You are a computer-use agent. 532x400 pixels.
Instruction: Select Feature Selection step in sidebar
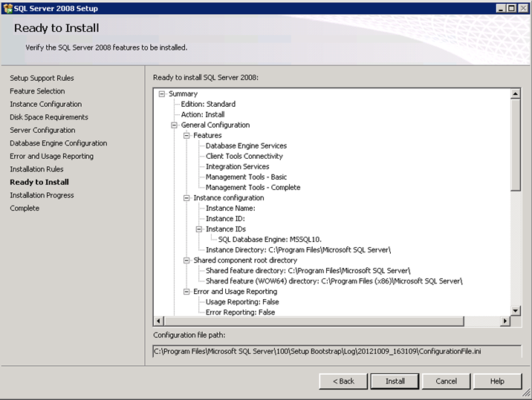click(37, 91)
